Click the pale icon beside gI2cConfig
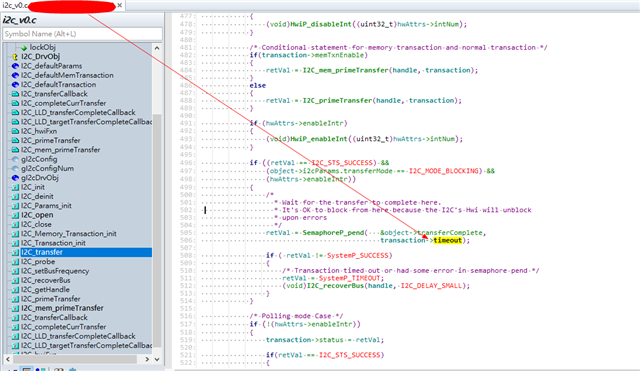Screen dimensions: 640x371 tap(15, 159)
